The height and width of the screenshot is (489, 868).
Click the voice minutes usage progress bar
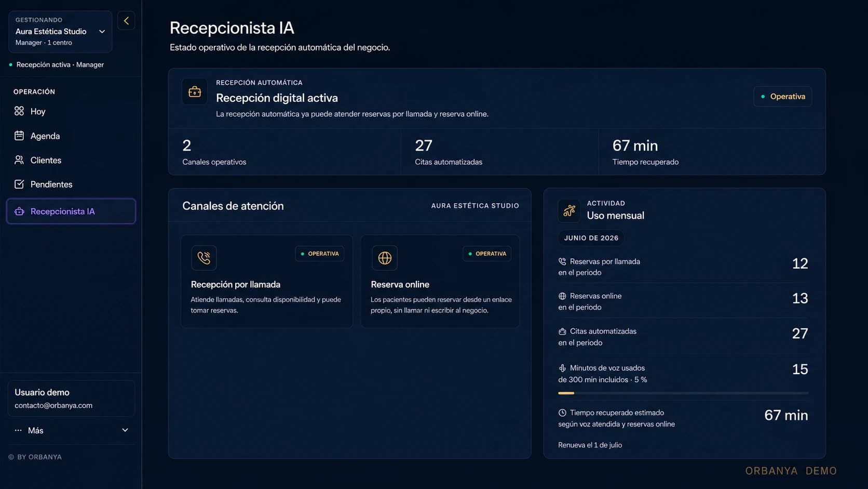click(683, 393)
